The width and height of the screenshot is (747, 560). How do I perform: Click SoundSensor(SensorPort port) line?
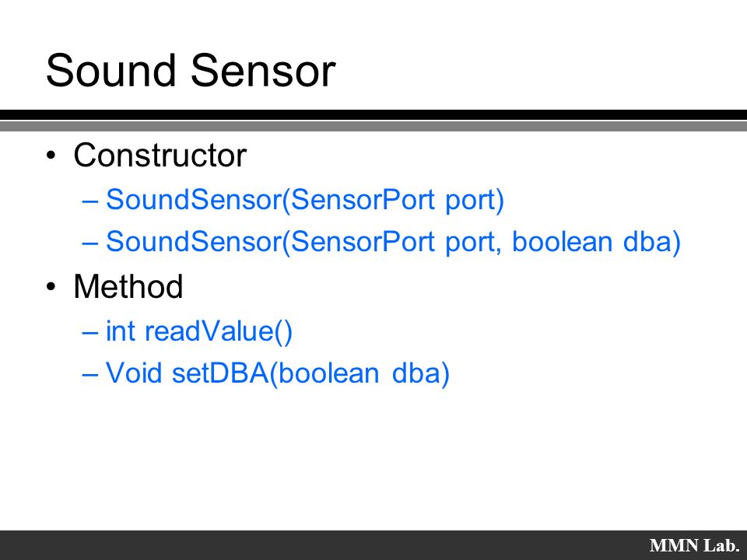point(305,200)
